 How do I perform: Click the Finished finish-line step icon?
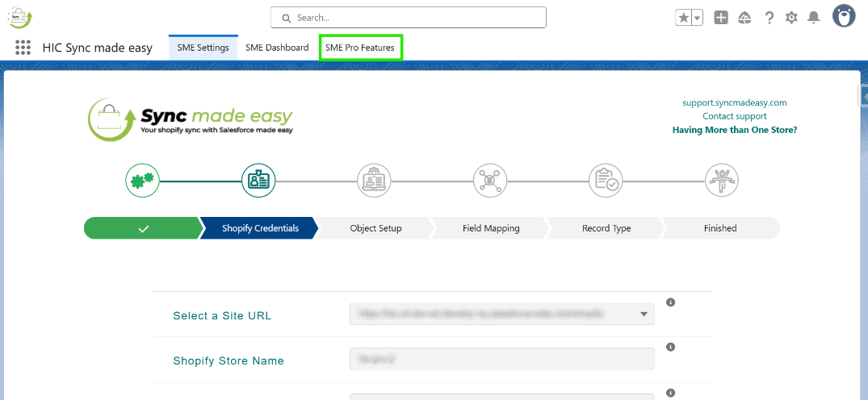(721, 181)
